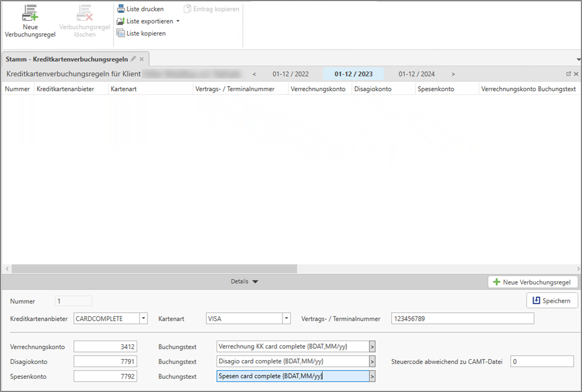Click the Vertrags- / Terminalnummer input field
This screenshot has height=392, width=582.
[462, 319]
